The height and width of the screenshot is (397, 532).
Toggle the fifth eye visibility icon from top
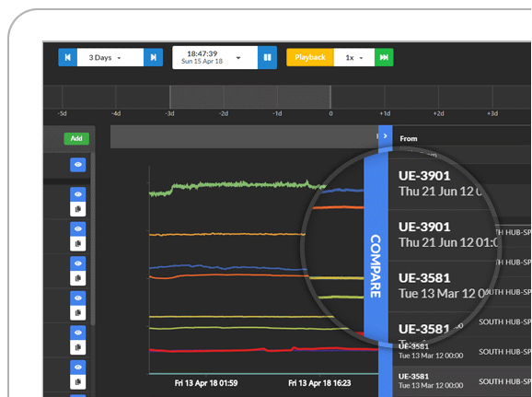coord(78,298)
